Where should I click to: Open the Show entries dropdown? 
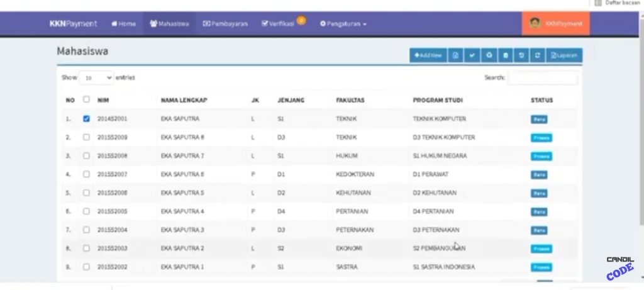[x=98, y=78]
